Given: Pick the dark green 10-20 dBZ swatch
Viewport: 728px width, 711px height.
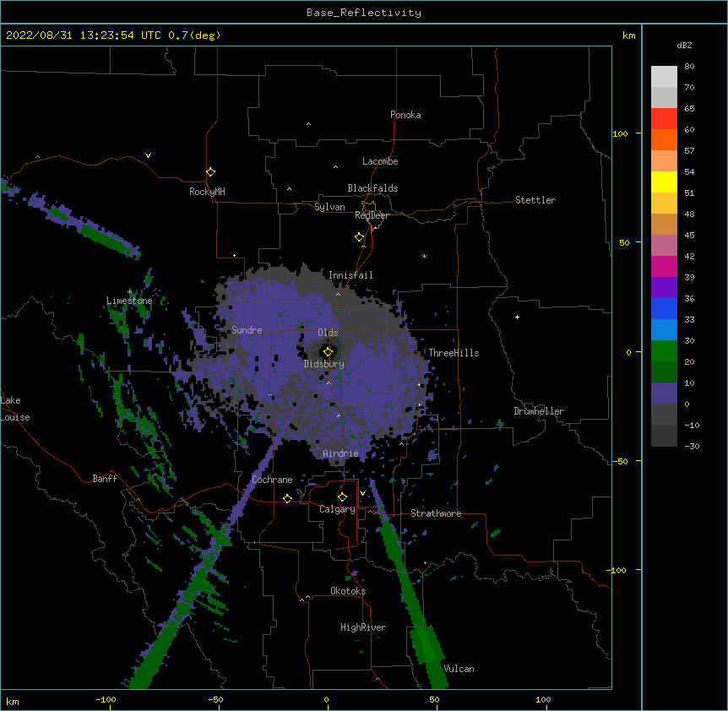Looking at the screenshot, I should coord(664,372).
